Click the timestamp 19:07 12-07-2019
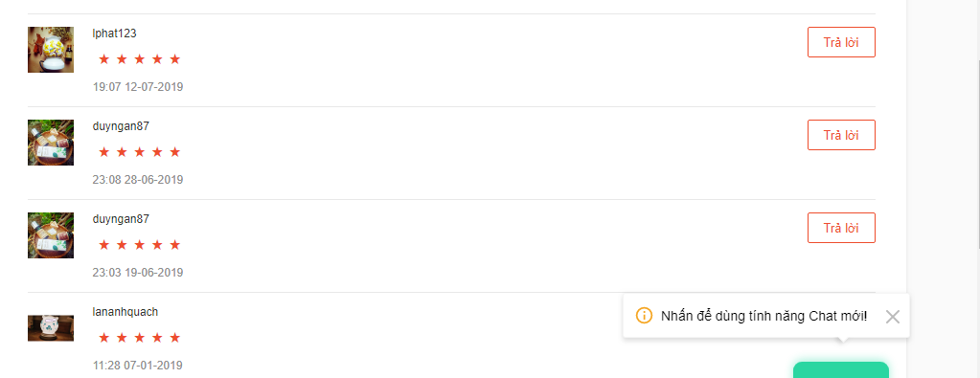Viewport: 980px width, 378px height. pos(138,87)
